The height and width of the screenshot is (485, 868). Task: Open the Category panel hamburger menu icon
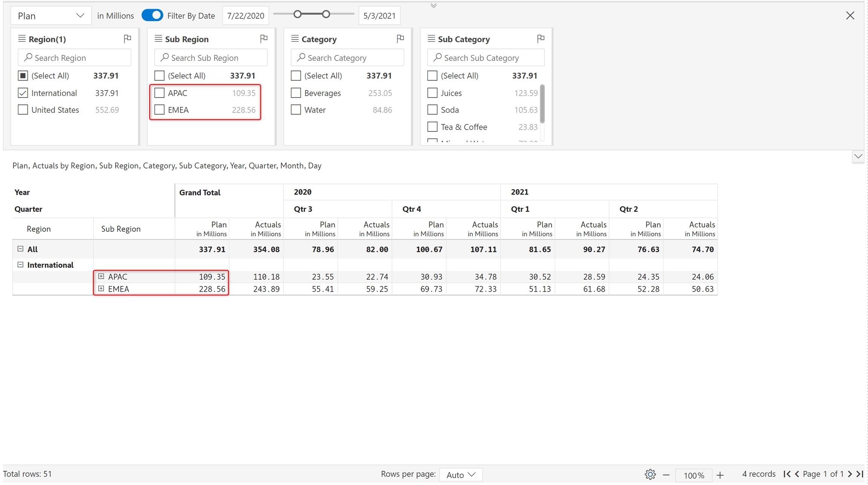coord(295,39)
